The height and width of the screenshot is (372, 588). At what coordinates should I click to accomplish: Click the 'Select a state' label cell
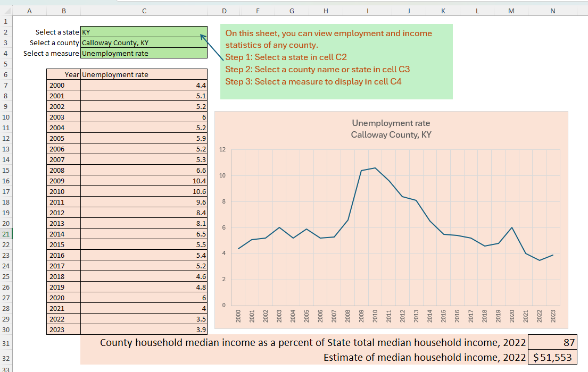57,32
